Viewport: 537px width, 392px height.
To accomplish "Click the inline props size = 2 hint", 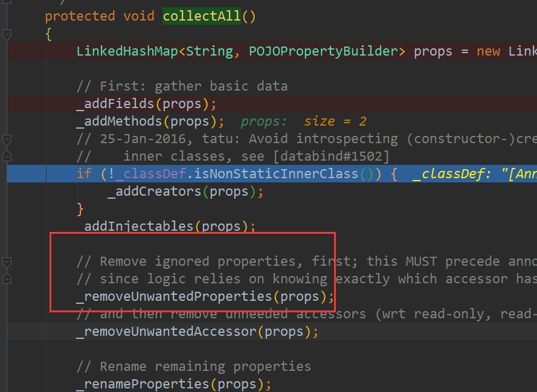I will tap(303, 121).
